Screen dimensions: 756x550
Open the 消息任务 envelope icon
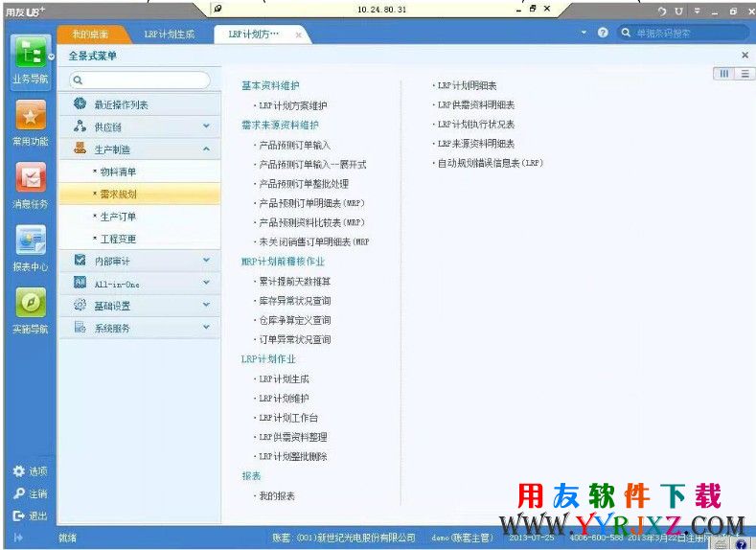pos(31,177)
